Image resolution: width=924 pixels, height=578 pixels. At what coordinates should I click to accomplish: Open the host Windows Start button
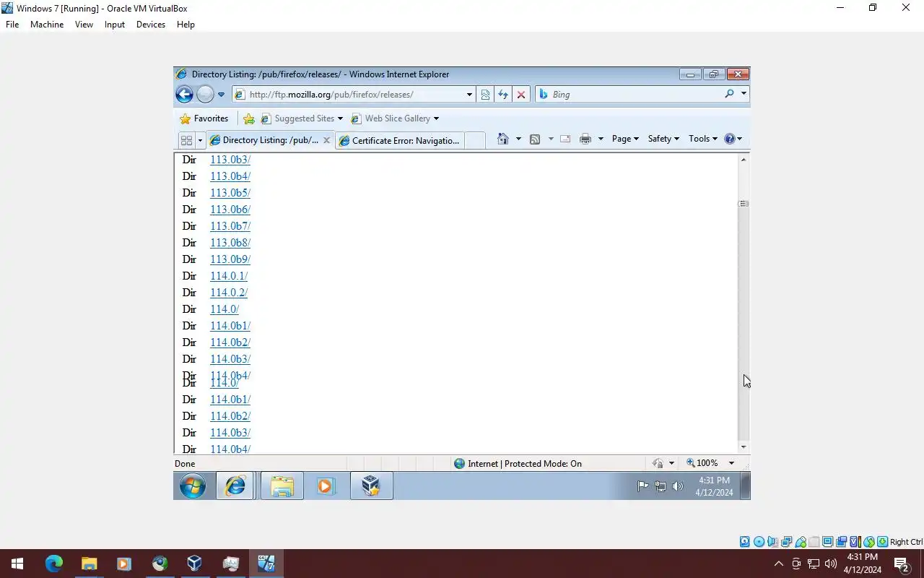(x=17, y=564)
